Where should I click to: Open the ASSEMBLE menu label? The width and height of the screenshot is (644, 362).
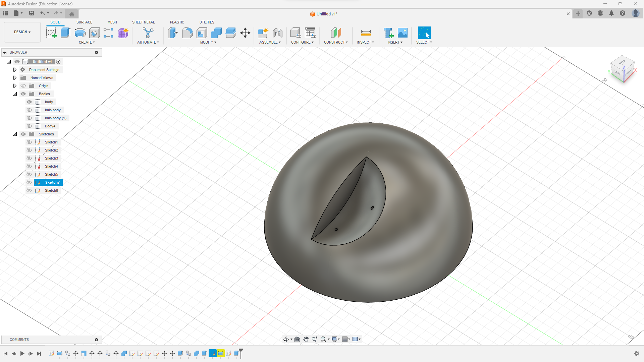coord(270,42)
